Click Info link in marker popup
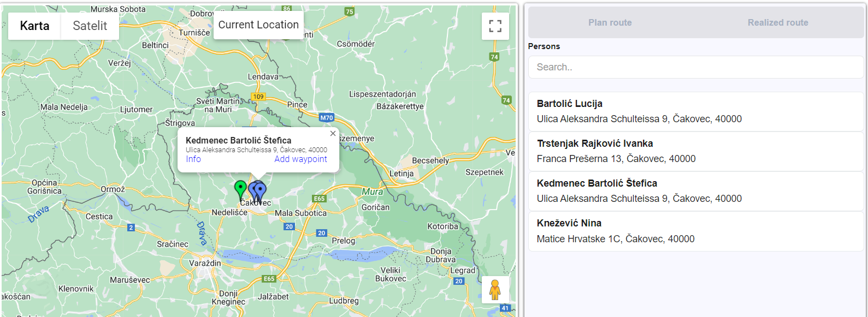 (x=193, y=159)
